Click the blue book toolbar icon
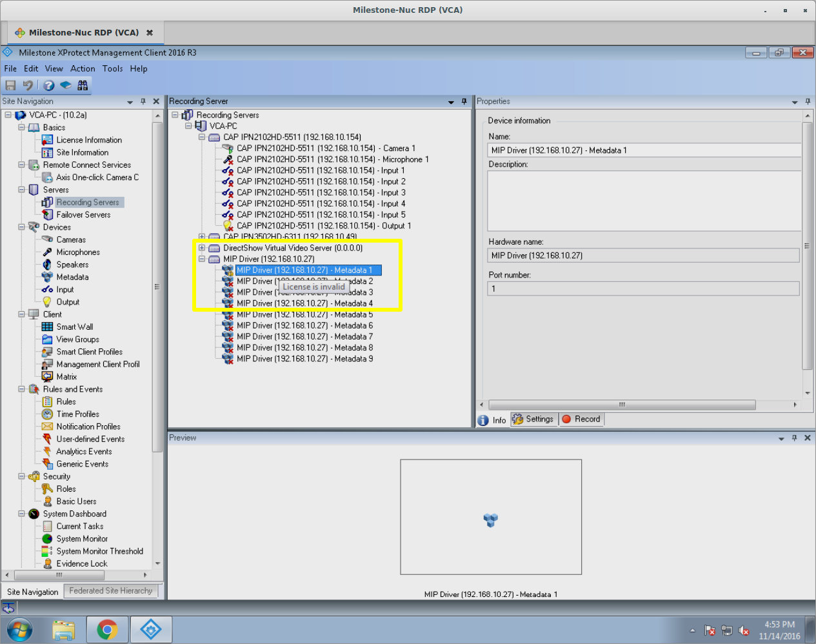Image resolution: width=816 pixels, height=644 pixels. pos(66,85)
